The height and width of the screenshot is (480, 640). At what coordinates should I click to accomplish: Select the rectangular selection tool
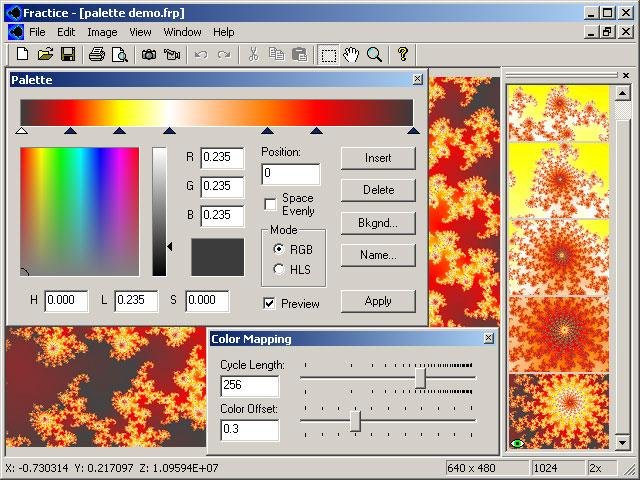pos(329,55)
